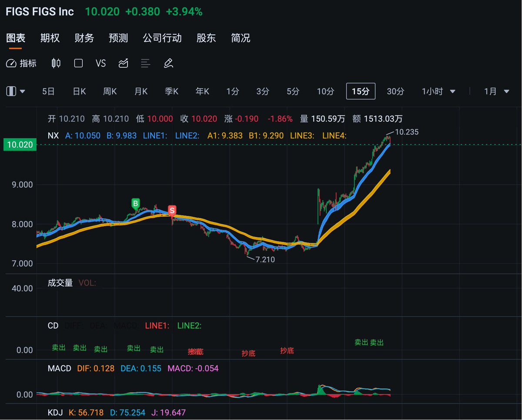Click the DIF: 0.128 value

tap(96, 369)
